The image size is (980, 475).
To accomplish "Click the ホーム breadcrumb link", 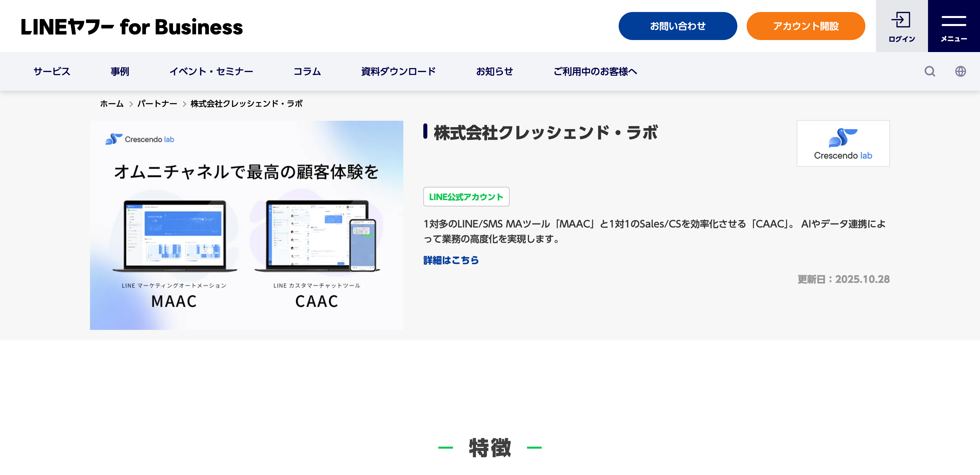I will click(111, 104).
